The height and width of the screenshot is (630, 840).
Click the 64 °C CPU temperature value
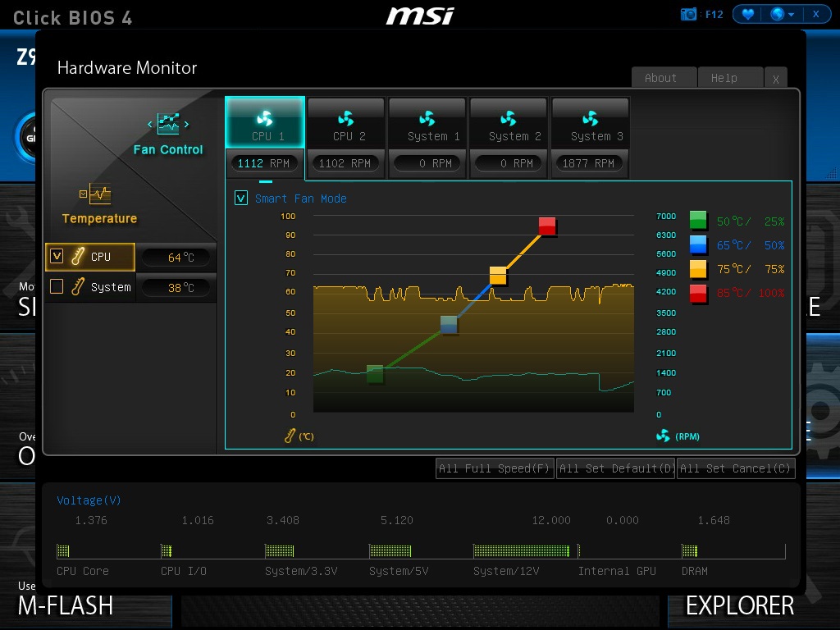pos(177,257)
